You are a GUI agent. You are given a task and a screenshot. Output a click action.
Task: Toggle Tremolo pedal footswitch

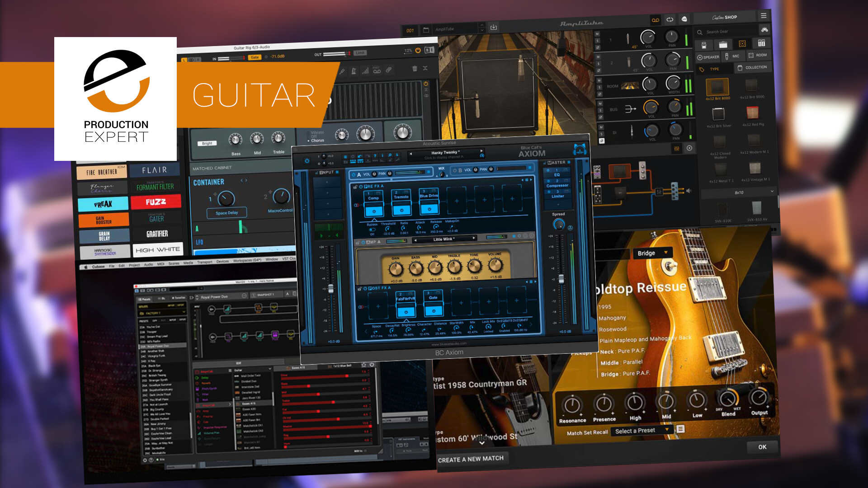[401, 210]
